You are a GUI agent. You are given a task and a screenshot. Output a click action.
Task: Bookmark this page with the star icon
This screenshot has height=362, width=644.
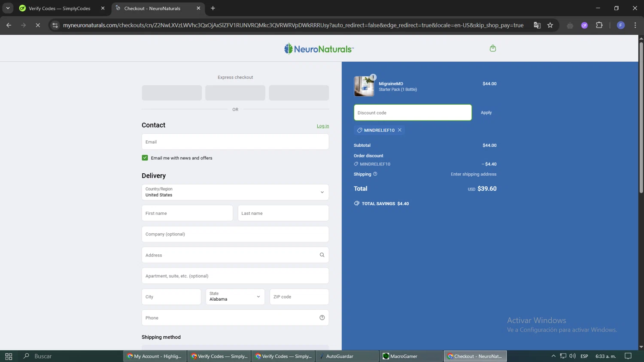550,25
